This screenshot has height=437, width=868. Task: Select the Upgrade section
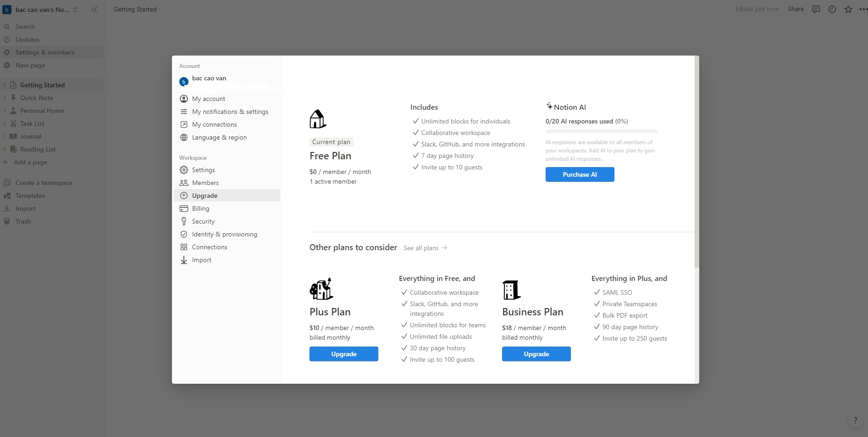227,196
